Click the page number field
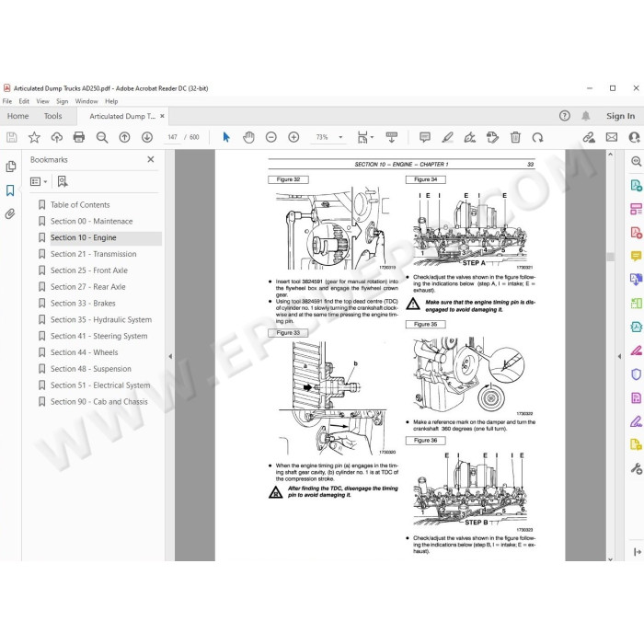644x644 pixels. click(x=173, y=137)
